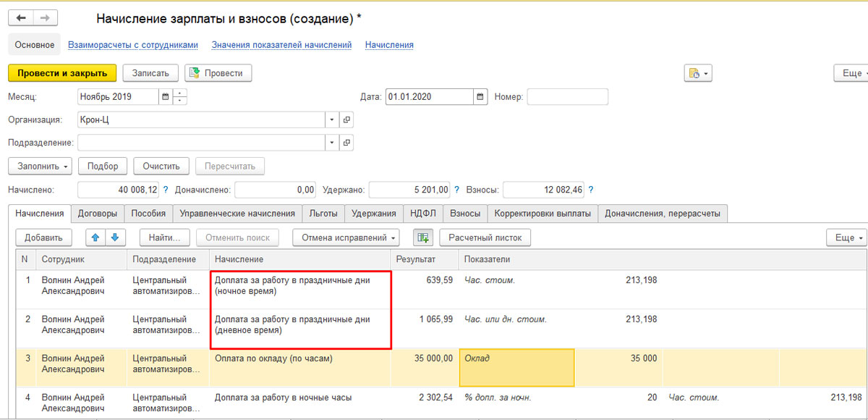
Task: Click the help question mark beside Взносы
Action: pyautogui.click(x=591, y=190)
